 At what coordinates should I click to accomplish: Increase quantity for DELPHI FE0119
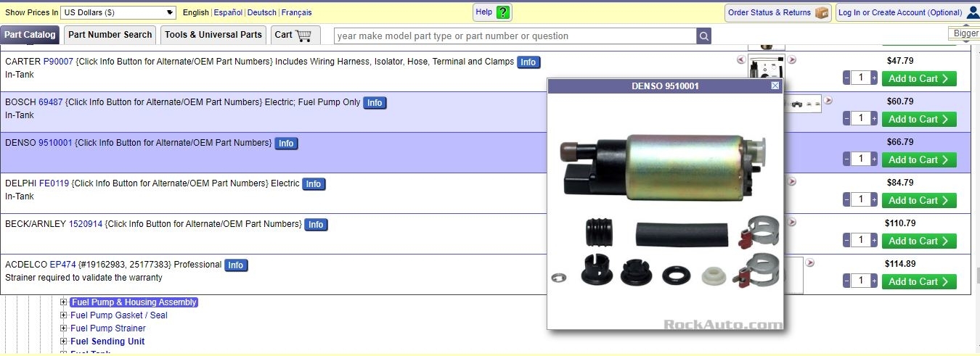pyautogui.click(x=874, y=200)
